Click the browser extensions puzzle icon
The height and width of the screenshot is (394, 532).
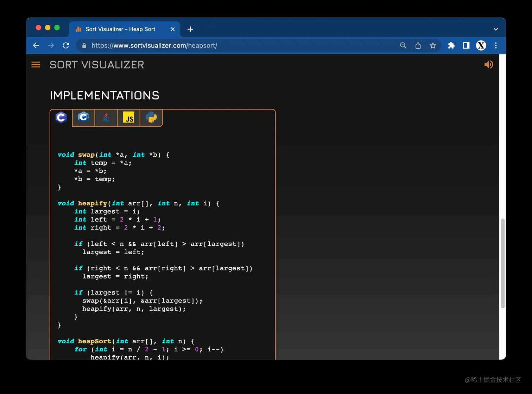pyautogui.click(x=451, y=45)
